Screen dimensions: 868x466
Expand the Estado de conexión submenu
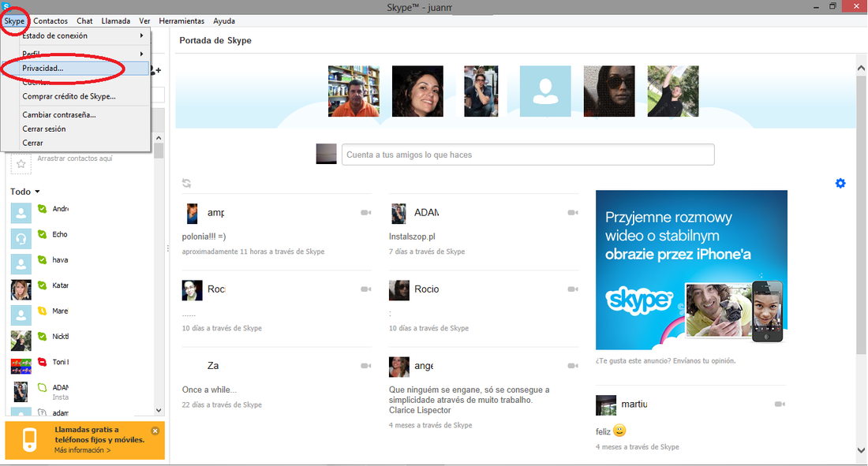[x=75, y=35]
